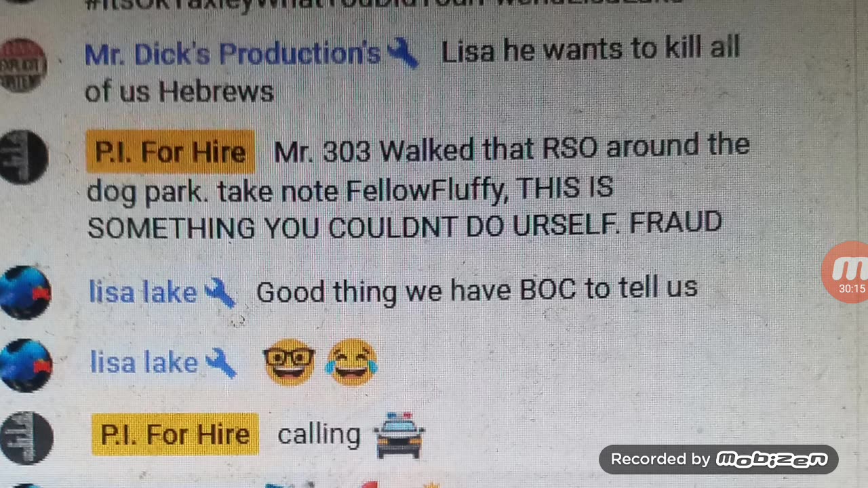
Task: Select the 'Mr. 303 Walked that RSO' message
Action: click(418, 186)
